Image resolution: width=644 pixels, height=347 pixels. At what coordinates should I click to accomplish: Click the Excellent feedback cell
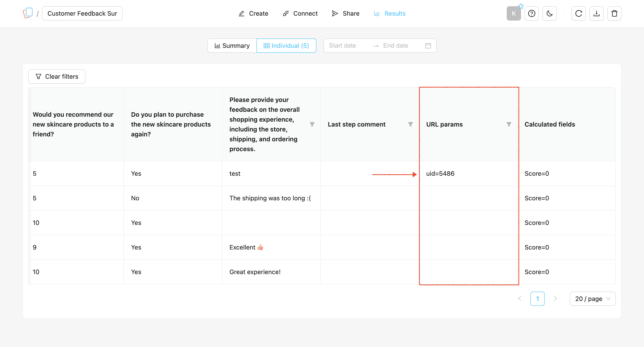271,247
